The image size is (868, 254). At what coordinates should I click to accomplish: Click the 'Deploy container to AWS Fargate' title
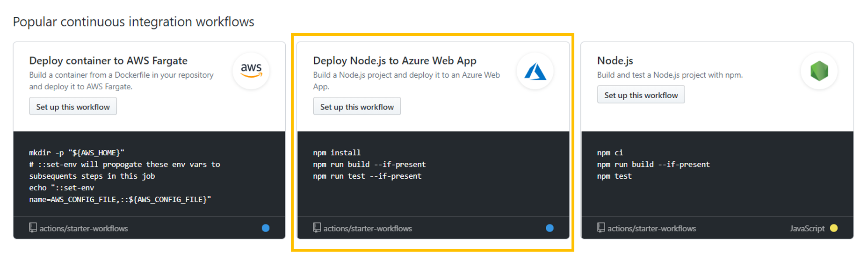pos(108,61)
